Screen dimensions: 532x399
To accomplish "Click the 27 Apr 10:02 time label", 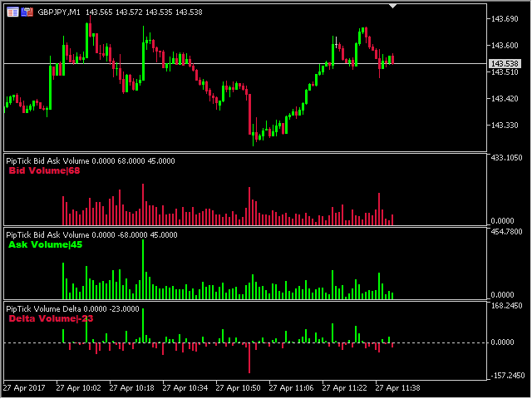I will [78, 388].
